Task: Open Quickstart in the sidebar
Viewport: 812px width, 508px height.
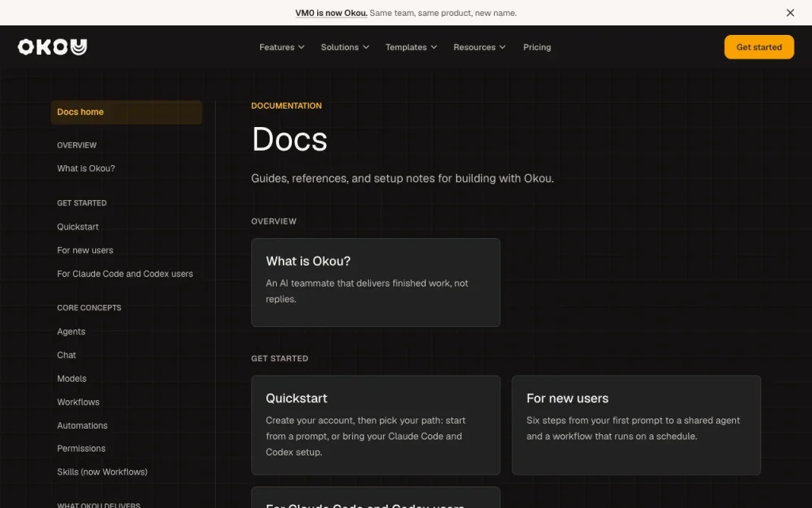Action: tap(78, 227)
